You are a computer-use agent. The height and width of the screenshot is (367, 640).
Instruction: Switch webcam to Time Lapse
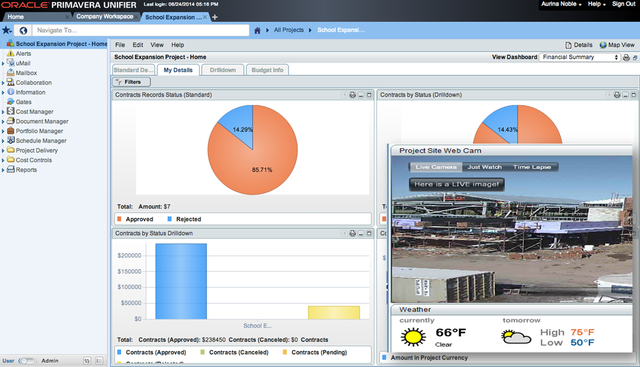click(x=532, y=167)
